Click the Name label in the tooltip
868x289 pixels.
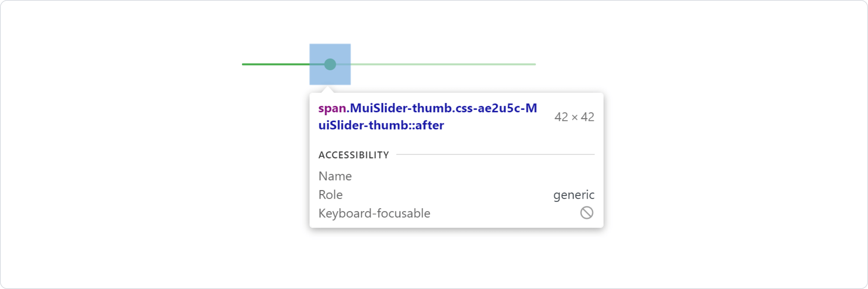coord(335,176)
